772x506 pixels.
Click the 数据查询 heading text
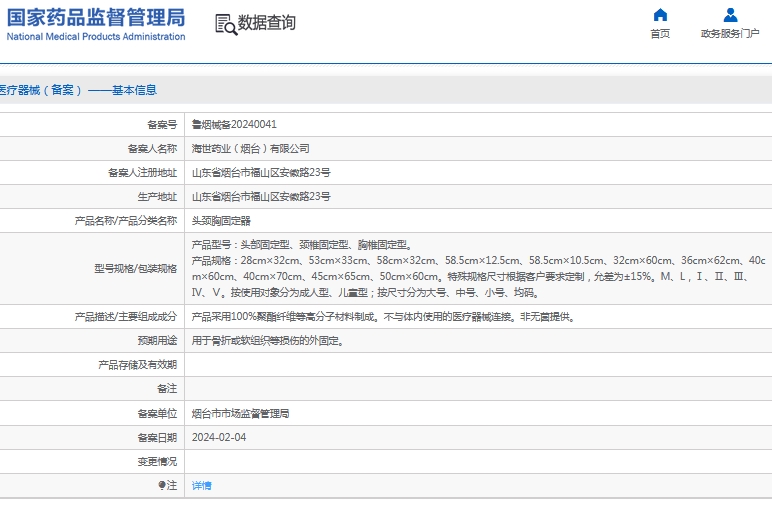267,23
